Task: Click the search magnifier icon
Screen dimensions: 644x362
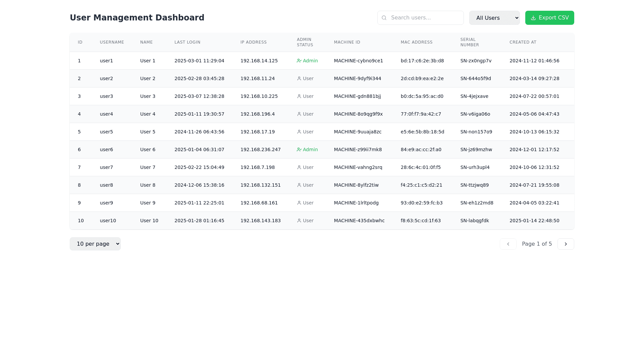Action: click(384, 18)
